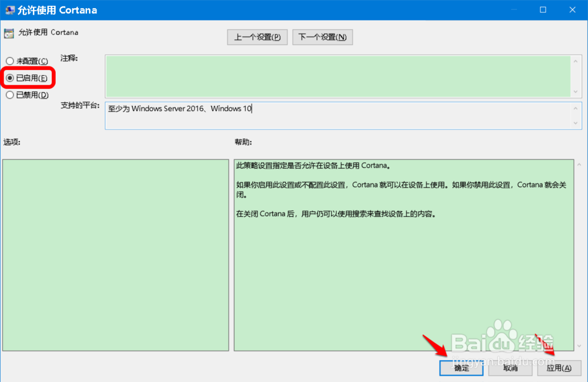Click the 支持的平台 text field
Viewport: 588px width, 382px height.
pos(338,115)
